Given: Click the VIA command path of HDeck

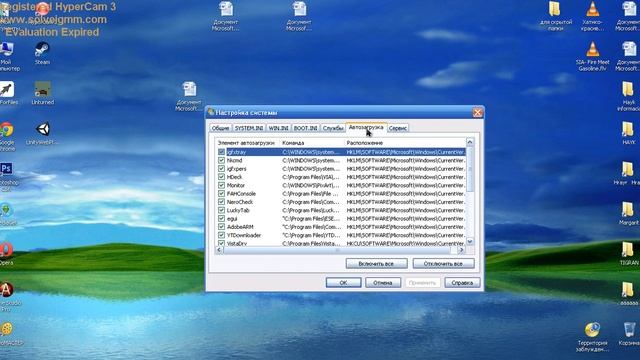Looking at the screenshot, I should point(311,177).
